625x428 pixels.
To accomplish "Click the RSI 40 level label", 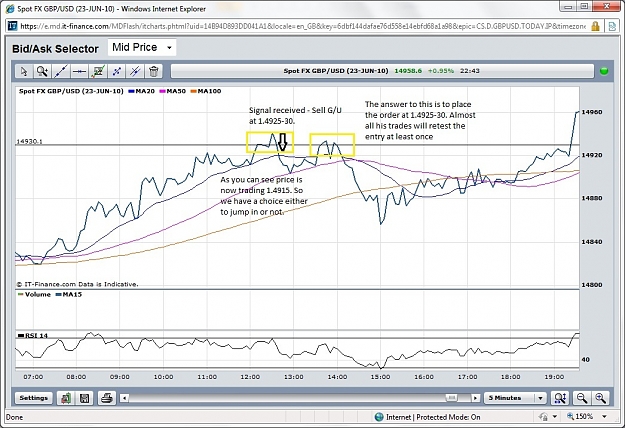I will point(586,360).
